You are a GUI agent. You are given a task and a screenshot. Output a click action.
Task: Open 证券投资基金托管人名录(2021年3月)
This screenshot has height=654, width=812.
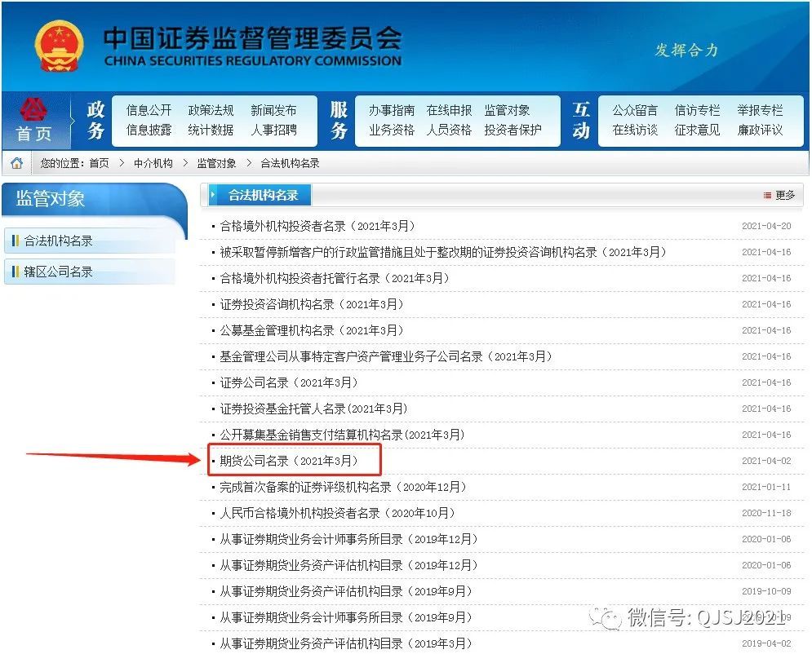click(x=314, y=409)
